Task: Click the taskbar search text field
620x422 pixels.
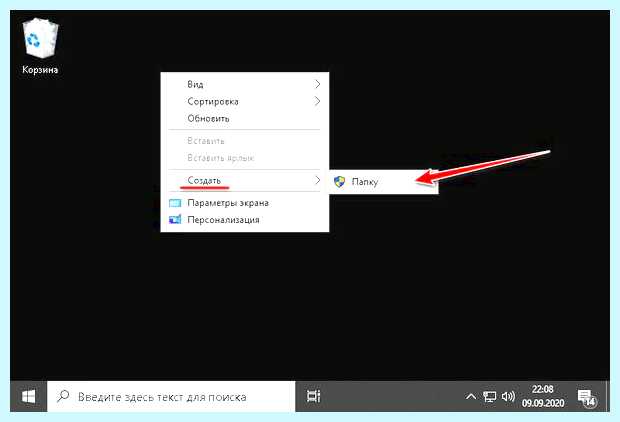Action: tap(171, 396)
